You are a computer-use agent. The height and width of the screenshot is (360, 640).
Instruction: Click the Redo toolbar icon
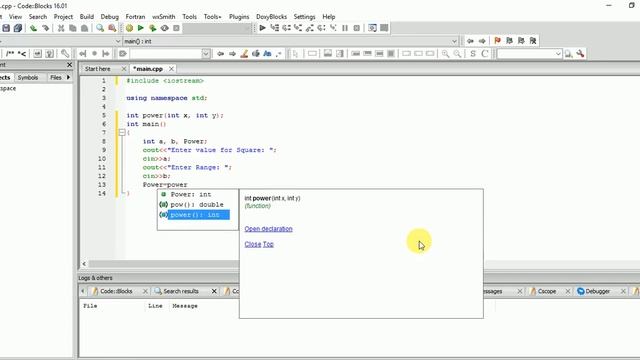click(45, 28)
